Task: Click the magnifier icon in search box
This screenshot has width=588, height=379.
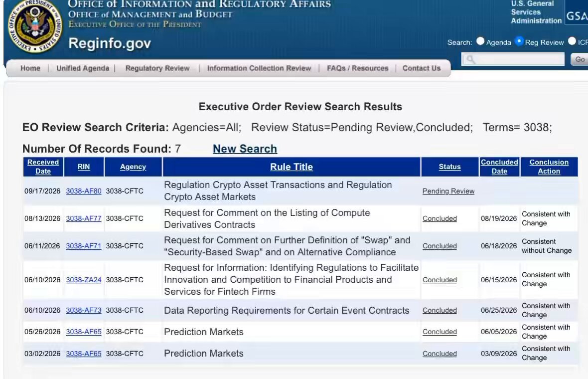Action: click(470, 59)
